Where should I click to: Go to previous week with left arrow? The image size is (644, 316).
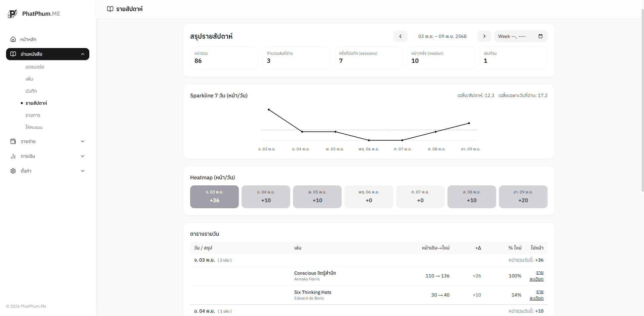pos(400,36)
